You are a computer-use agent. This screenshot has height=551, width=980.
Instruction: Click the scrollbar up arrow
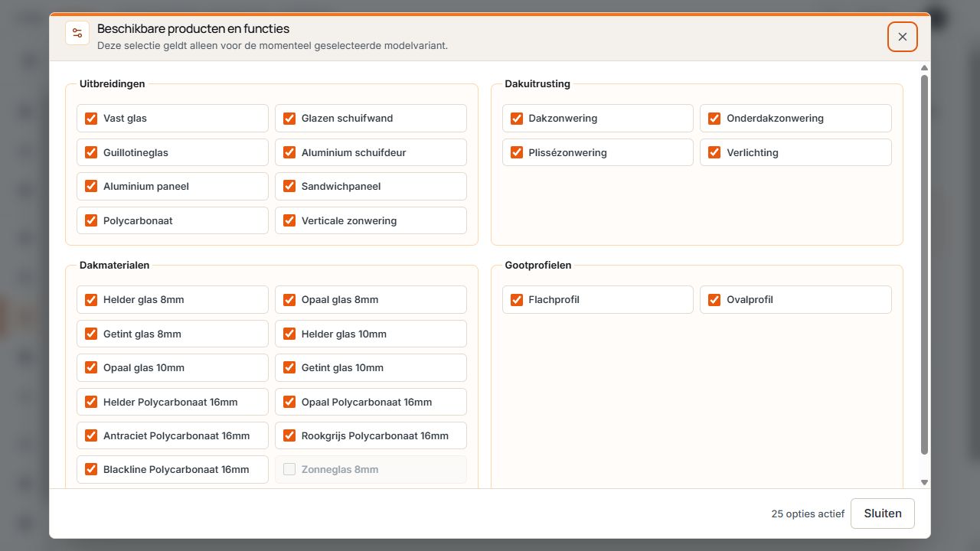(924, 67)
